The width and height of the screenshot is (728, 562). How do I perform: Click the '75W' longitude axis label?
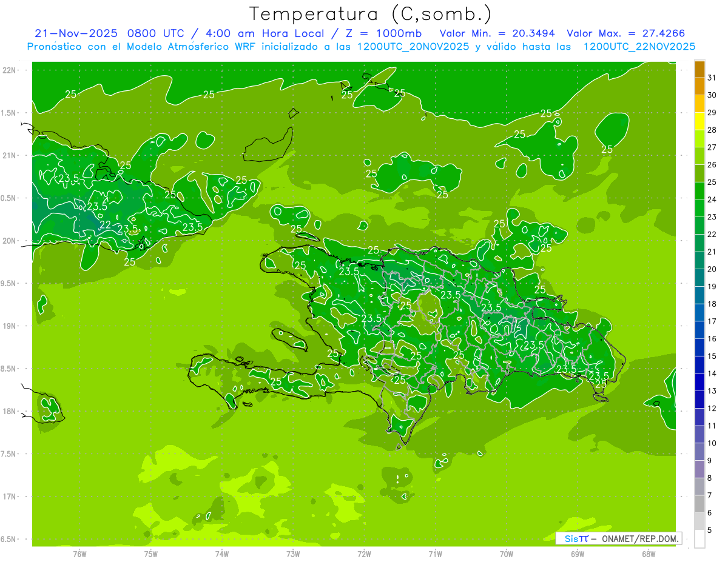pyautogui.click(x=151, y=554)
